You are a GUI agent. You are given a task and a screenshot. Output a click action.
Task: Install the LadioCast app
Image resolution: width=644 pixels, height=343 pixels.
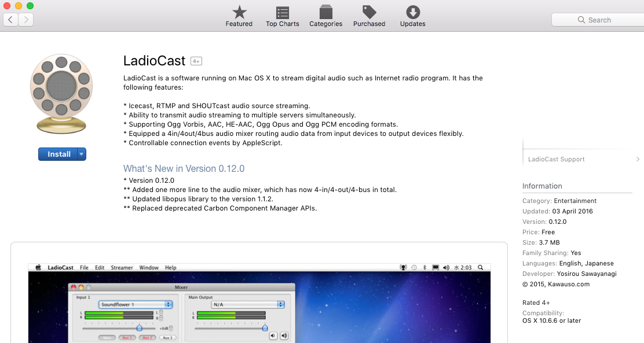pyautogui.click(x=58, y=154)
